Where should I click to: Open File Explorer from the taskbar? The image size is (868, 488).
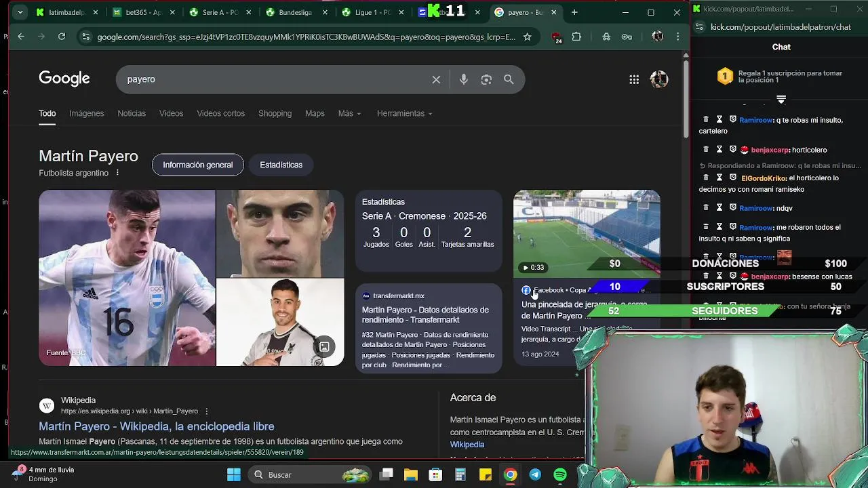[411, 474]
